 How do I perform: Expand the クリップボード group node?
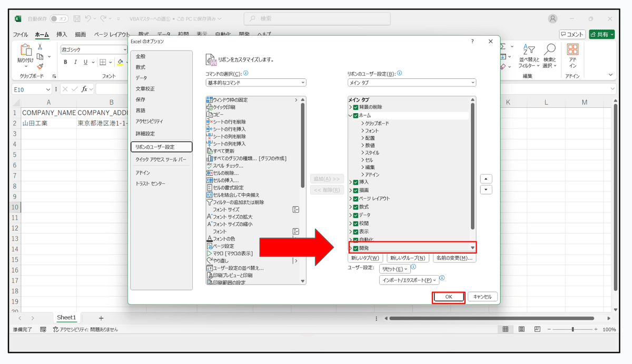pyautogui.click(x=363, y=123)
